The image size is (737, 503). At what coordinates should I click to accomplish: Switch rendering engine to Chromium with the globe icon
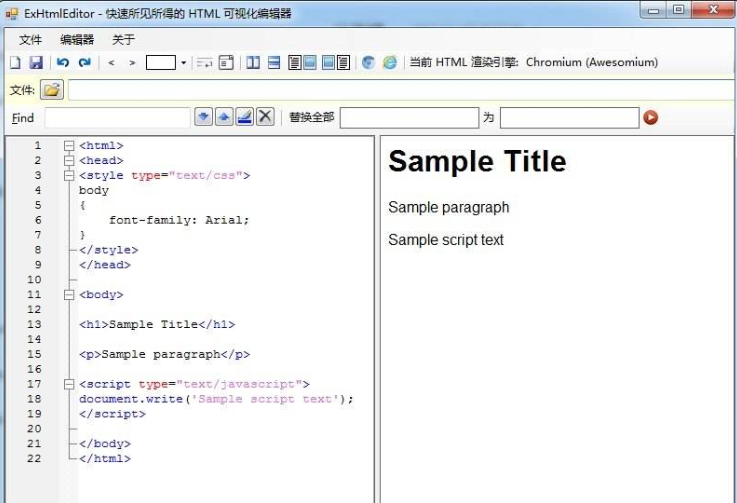368,63
